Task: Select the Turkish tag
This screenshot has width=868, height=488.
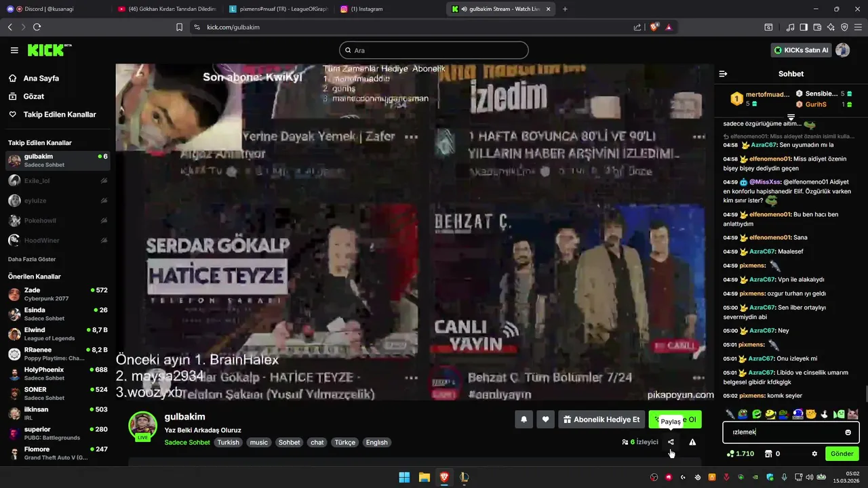Action: pyautogui.click(x=228, y=443)
